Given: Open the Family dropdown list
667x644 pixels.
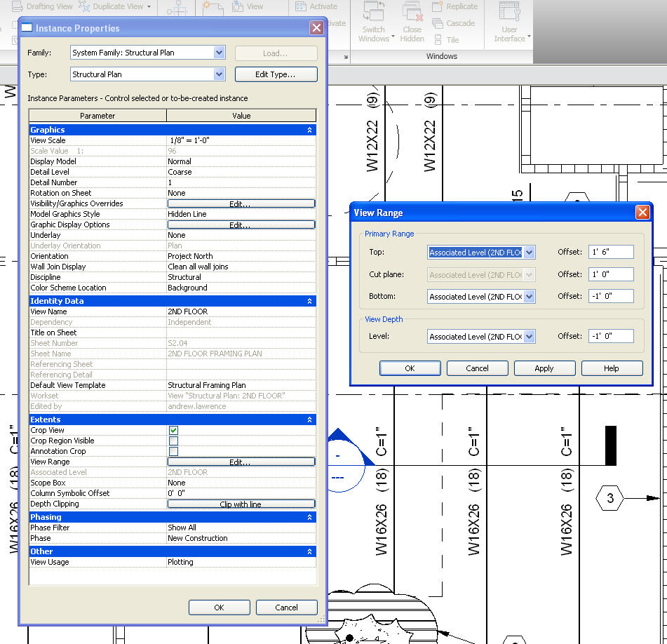Looking at the screenshot, I should point(220,53).
